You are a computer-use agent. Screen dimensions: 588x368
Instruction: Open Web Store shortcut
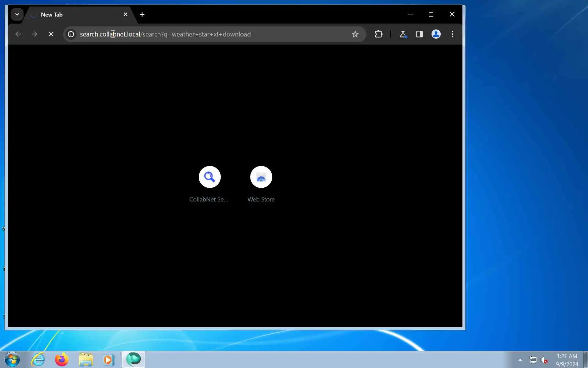click(261, 177)
